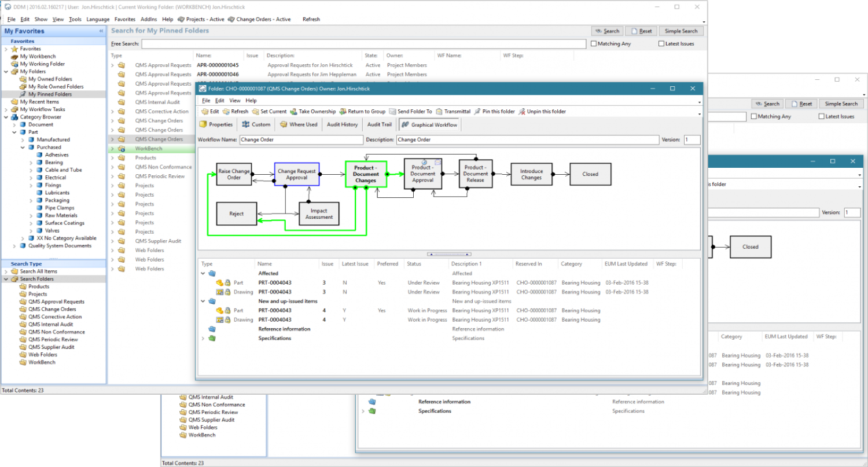Click Unpin this folder icon

coord(522,112)
